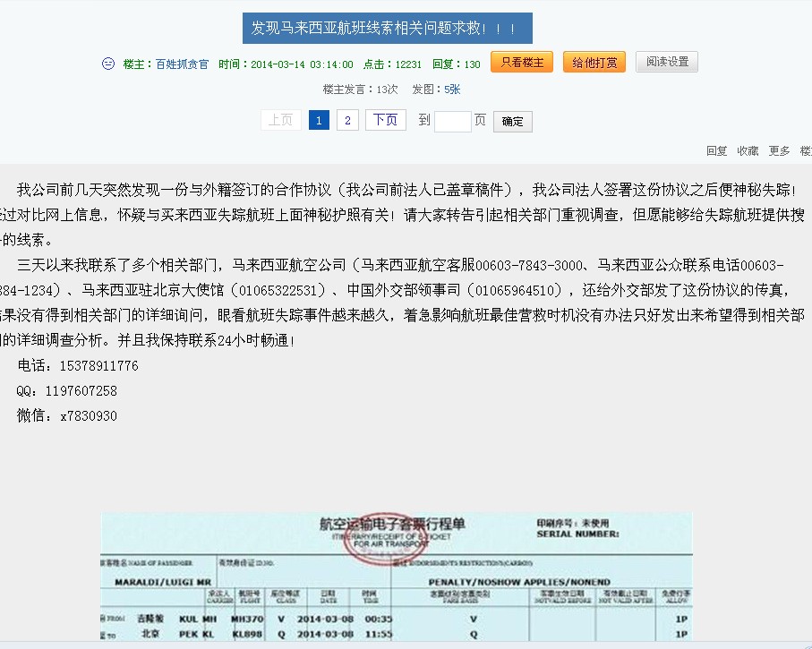
Task: Go to previous page 上页
Action: click(281, 120)
